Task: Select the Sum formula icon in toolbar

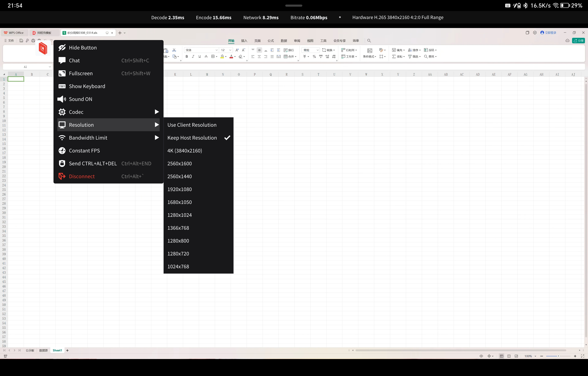Action: pyautogui.click(x=394, y=57)
